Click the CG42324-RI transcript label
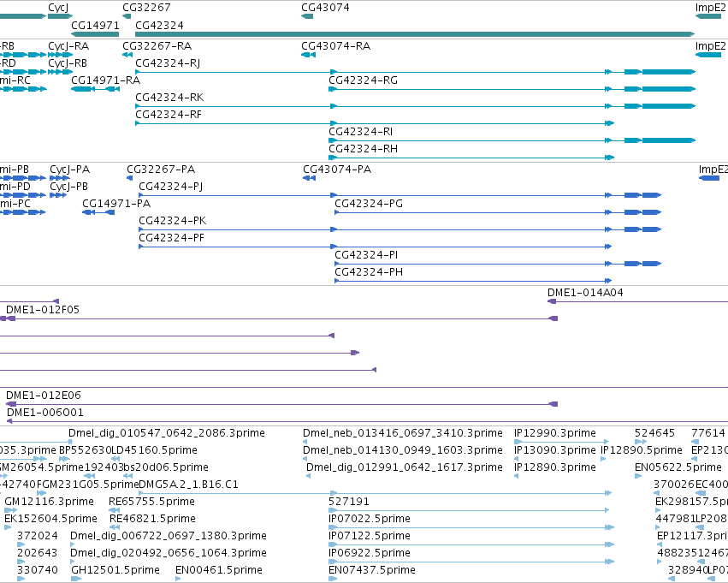This screenshot has width=728, height=583. click(360, 132)
